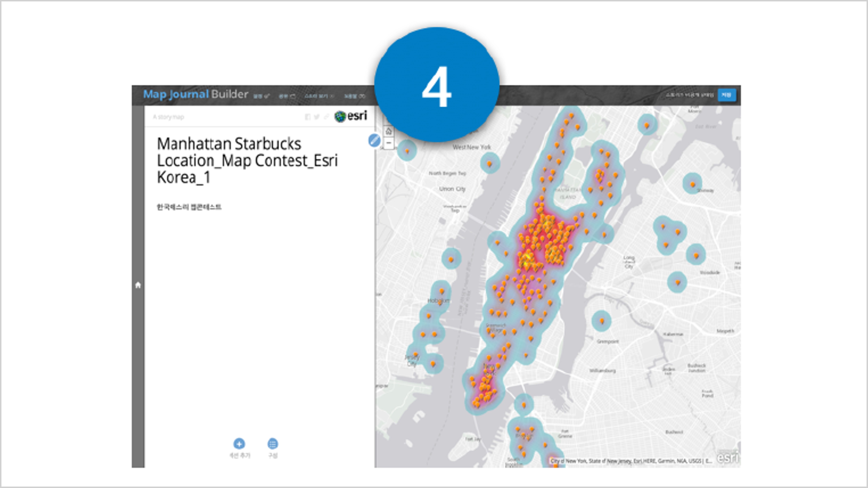Click the sidebar home icon on the gray strip
Viewport: 868px width, 488px height.
[138, 285]
